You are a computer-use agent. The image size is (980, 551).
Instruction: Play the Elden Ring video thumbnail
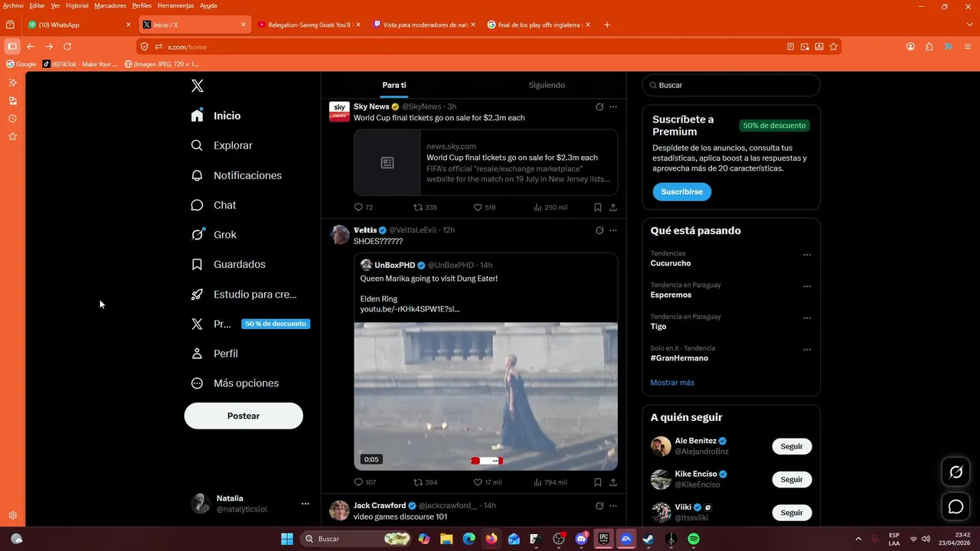tap(485, 396)
